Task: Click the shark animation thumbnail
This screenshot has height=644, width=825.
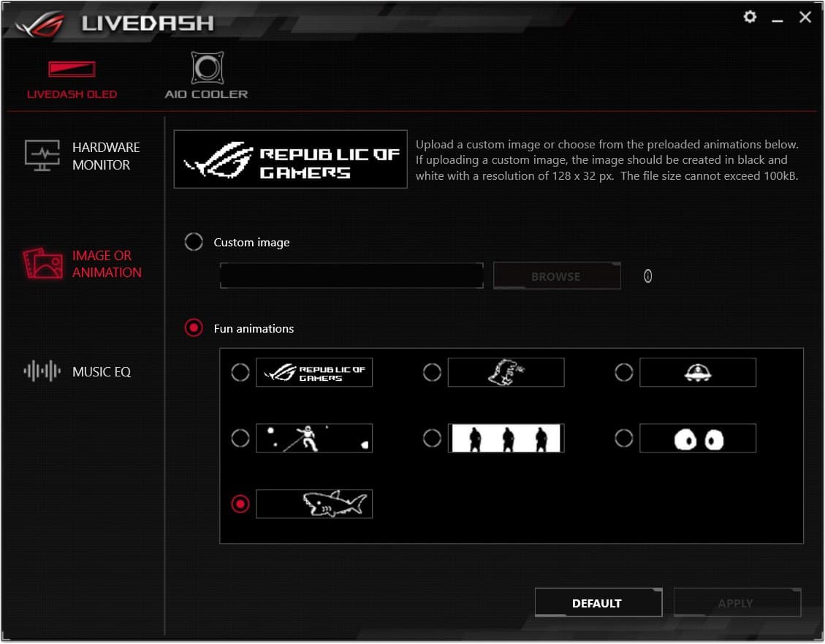Action: point(314,504)
